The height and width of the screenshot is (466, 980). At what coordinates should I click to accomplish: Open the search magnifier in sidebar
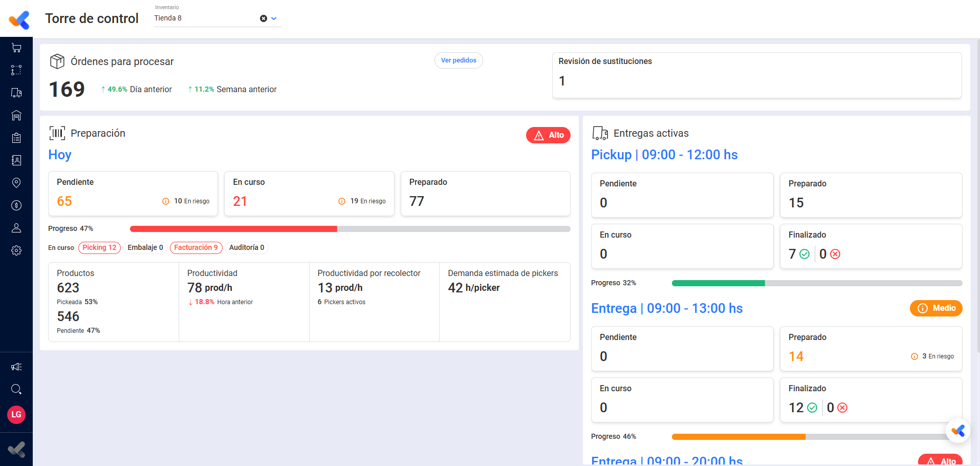pos(16,389)
